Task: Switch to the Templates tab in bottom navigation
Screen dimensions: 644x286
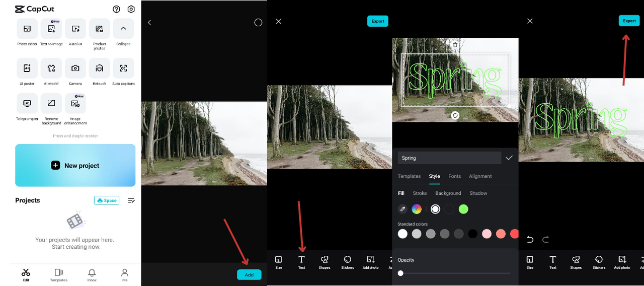Action: [x=59, y=275]
